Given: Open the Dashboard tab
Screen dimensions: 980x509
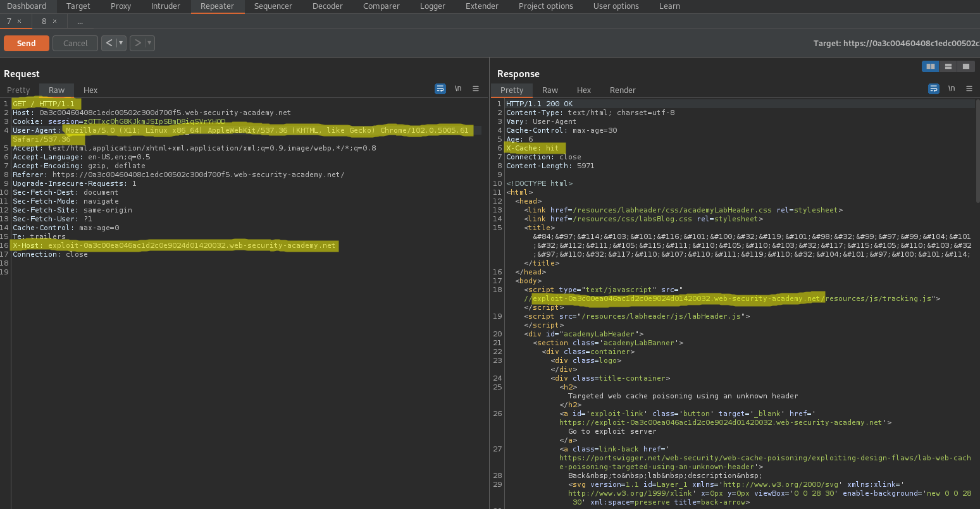Looking at the screenshot, I should click(27, 6).
